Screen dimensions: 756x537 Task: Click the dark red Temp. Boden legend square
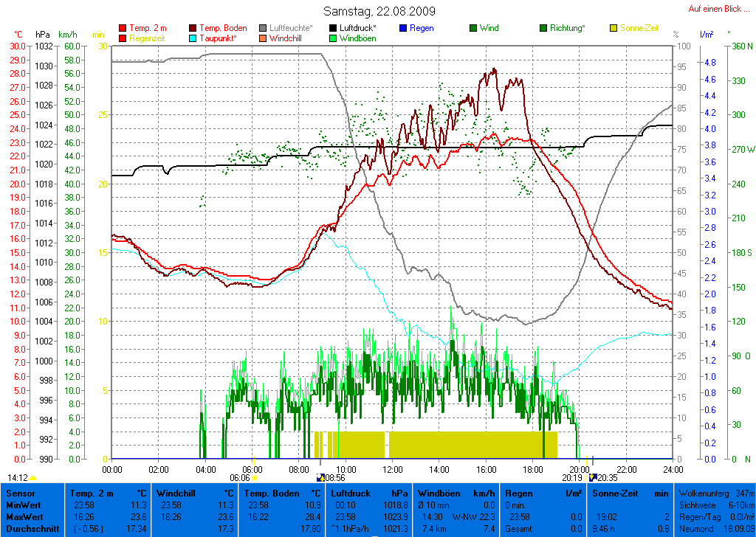pyautogui.click(x=193, y=29)
